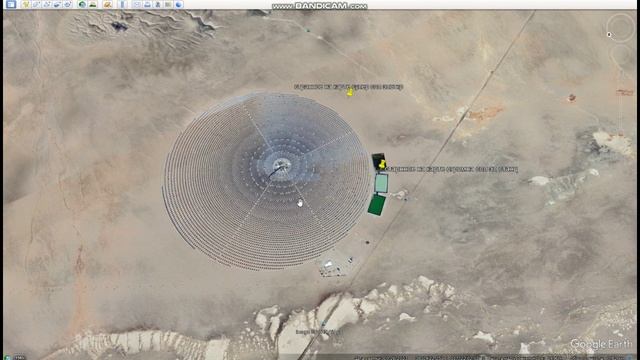Select the Add Placemark tool

(26, 4)
